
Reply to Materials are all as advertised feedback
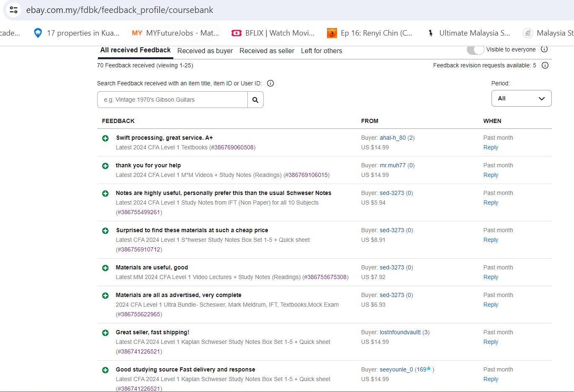(491, 305)
